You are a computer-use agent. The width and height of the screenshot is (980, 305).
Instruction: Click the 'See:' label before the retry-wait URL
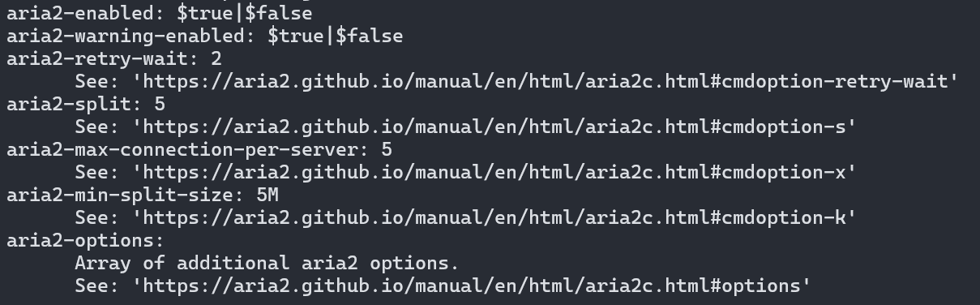coord(97,81)
